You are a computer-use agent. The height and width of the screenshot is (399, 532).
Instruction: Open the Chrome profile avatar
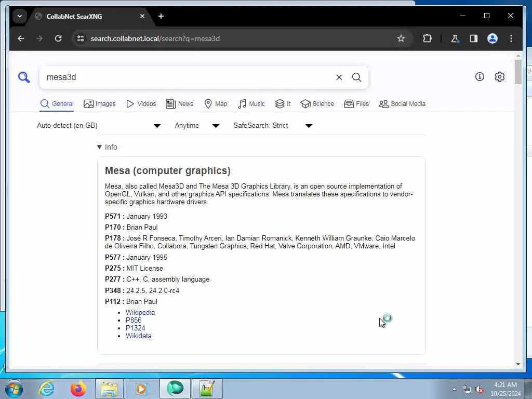pyautogui.click(x=493, y=38)
